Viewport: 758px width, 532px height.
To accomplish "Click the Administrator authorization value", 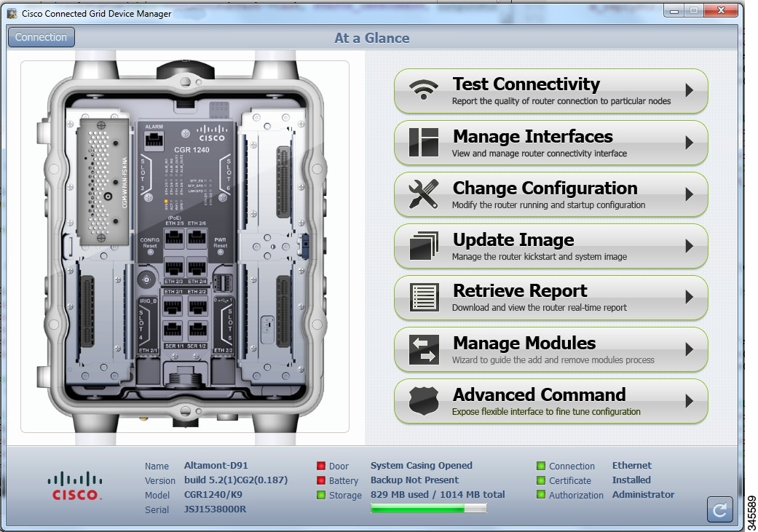I will (644, 494).
